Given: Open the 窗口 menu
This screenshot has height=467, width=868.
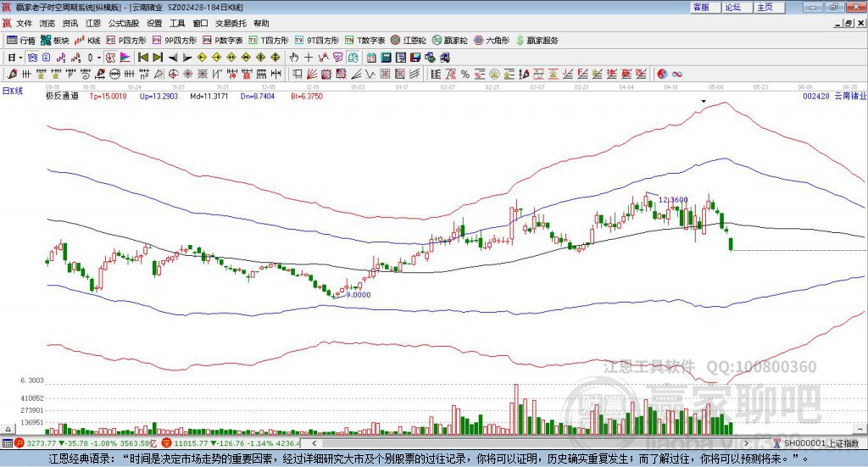Looking at the screenshot, I should [200, 23].
